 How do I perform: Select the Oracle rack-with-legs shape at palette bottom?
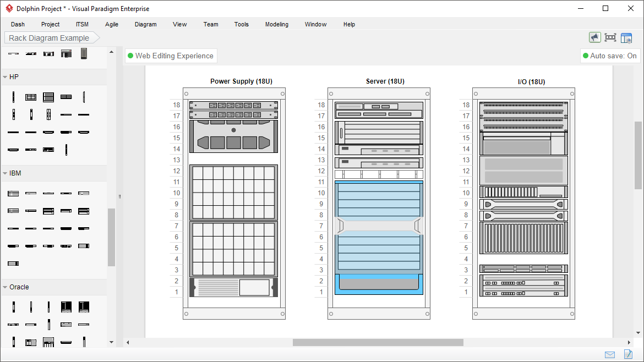click(48, 342)
